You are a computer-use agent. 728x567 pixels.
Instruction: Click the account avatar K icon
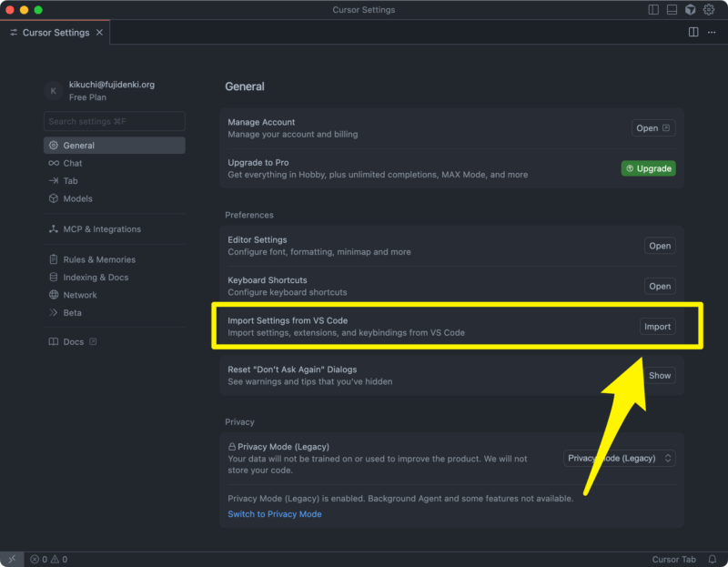(x=54, y=90)
